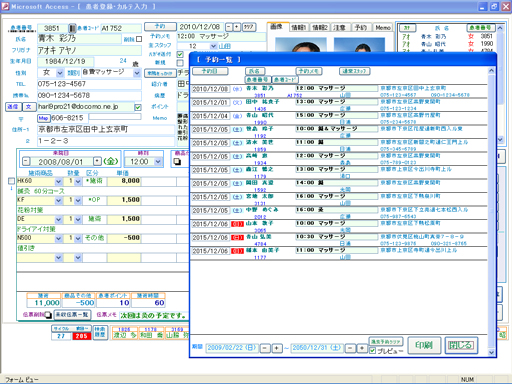512x384 pixels.
Task: Click the 検索履歴 button at the bottom
Action: 100,332
